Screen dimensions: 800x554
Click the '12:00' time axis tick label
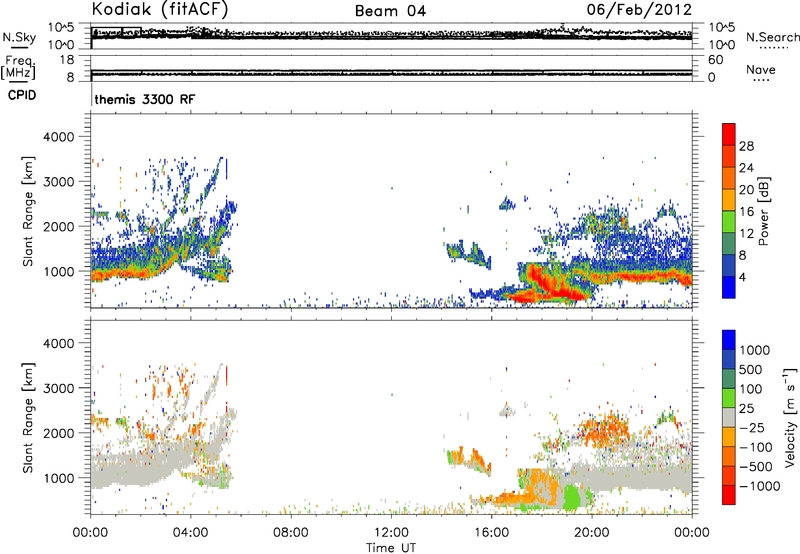[391, 533]
